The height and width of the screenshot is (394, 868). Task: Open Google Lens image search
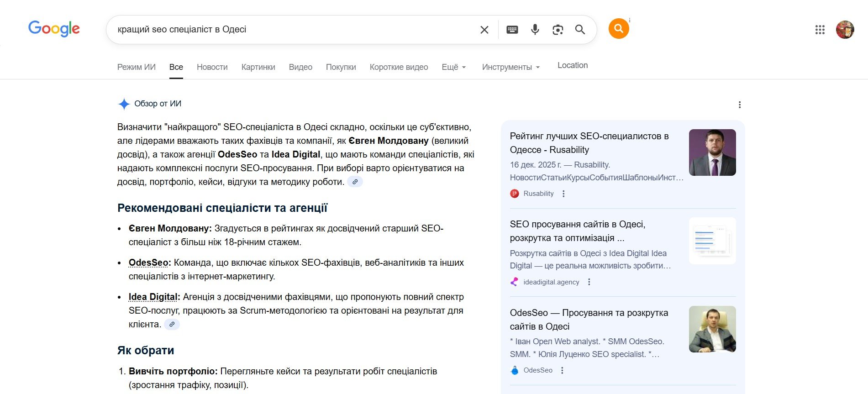[x=558, y=30]
